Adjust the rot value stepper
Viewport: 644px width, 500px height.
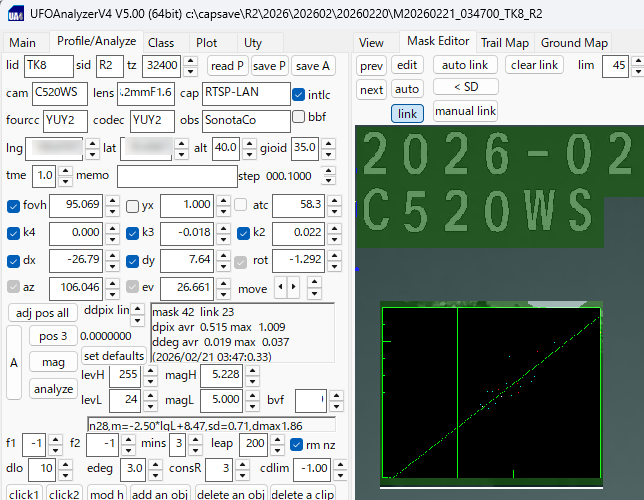pos(335,260)
